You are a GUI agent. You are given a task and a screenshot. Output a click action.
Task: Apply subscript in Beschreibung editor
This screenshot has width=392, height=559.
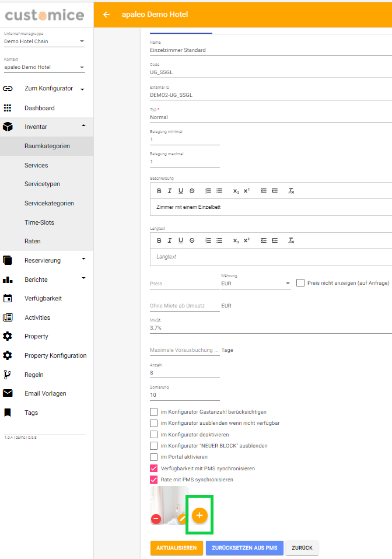(x=236, y=191)
